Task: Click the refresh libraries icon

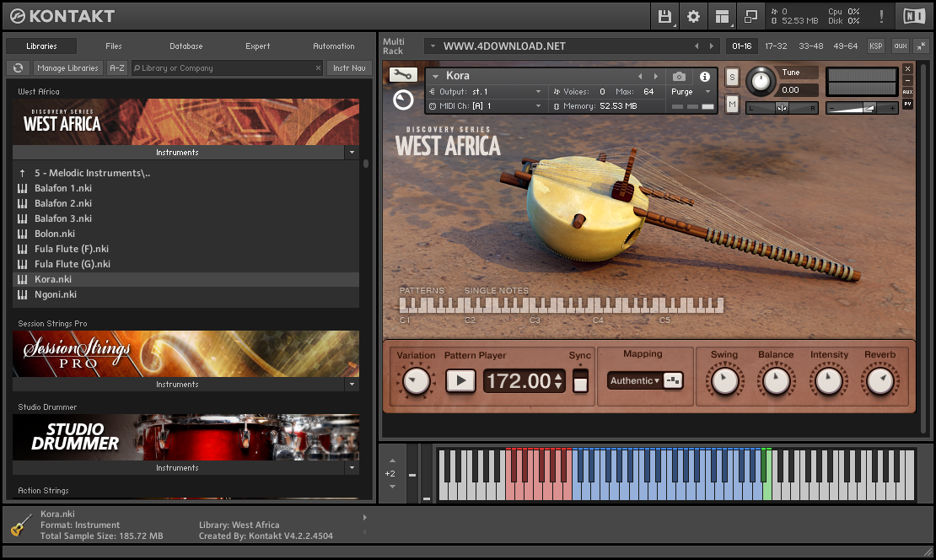Action: 19,68
